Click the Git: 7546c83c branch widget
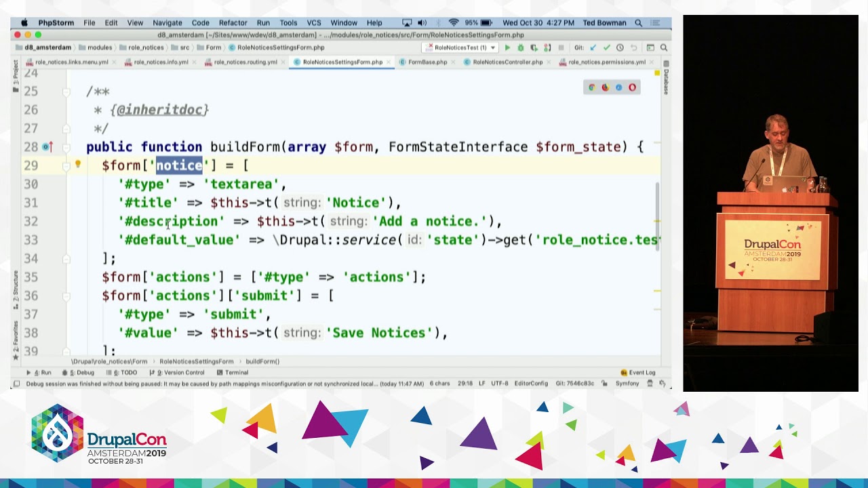Screen dimensions: 868x488 click(x=574, y=384)
